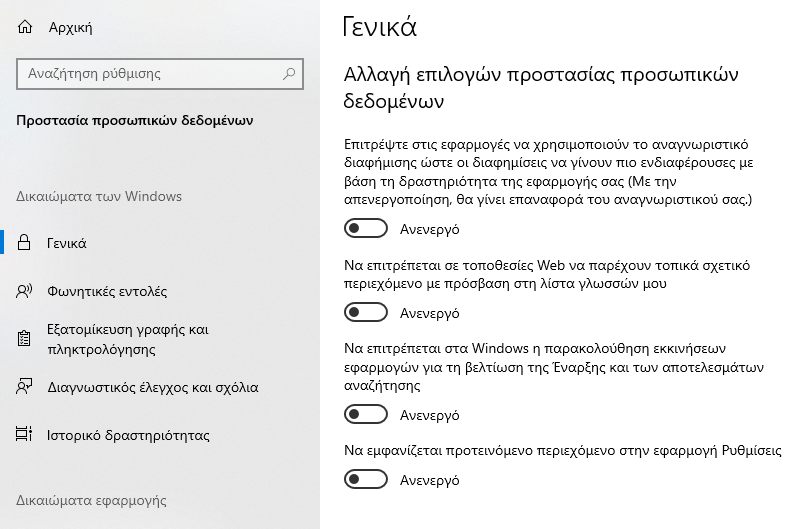Click the speech icon for Φωνητικές εντολές
The height and width of the screenshot is (529, 802).
tap(24, 291)
